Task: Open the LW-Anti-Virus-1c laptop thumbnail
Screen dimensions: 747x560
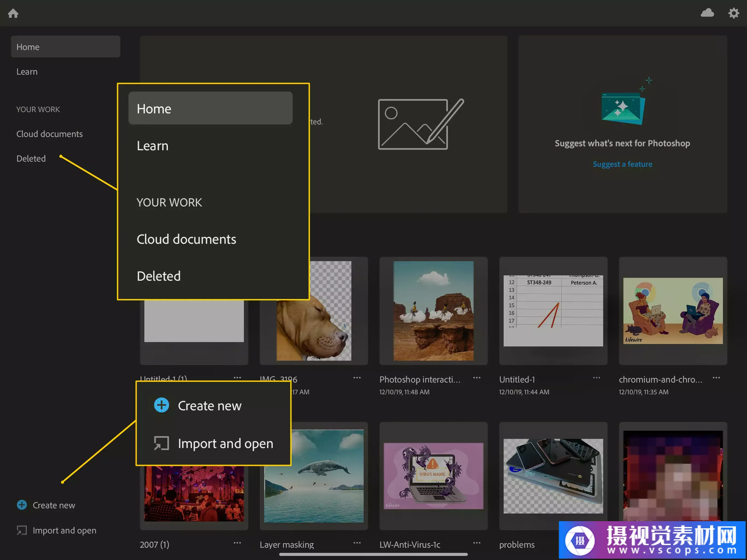Action: coord(433,476)
